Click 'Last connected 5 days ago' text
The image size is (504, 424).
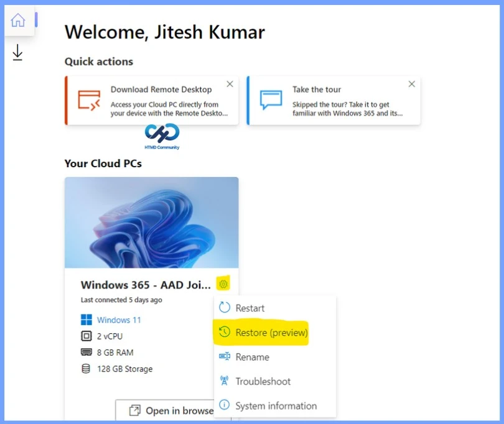[121, 300]
